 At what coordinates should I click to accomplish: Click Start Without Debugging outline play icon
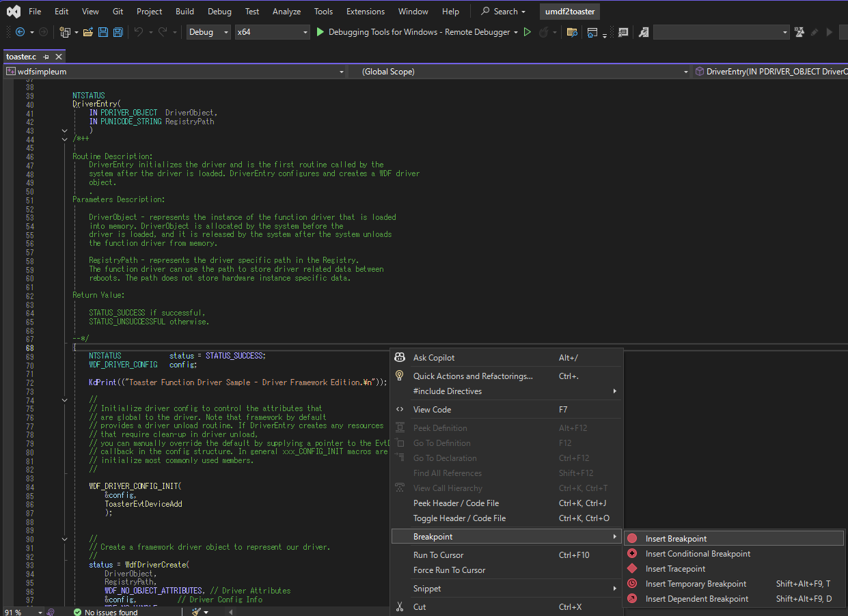point(527,32)
